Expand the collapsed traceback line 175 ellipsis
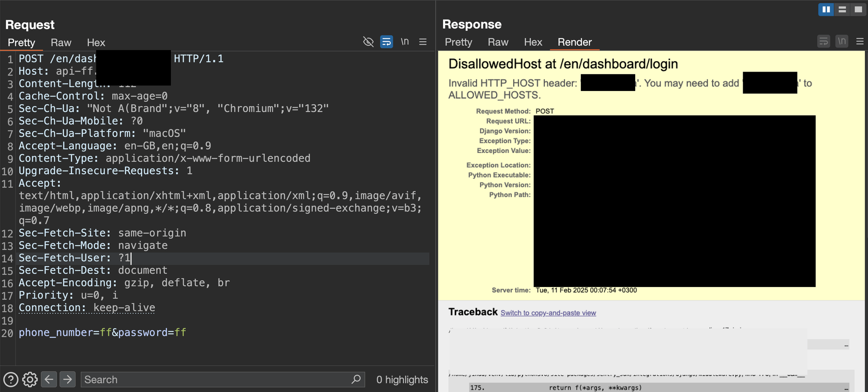The width and height of the screenshot is (868, 392). pyautogui.click(x=846, y=388)
